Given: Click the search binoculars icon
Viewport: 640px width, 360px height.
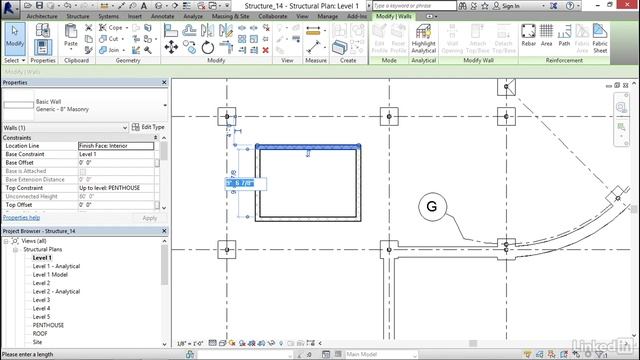Looking at the screenshot, I should (x=462, y=6).
